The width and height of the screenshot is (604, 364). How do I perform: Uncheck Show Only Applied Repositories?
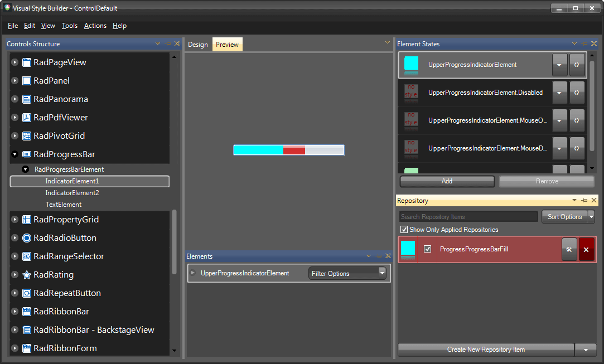[404, 229]
